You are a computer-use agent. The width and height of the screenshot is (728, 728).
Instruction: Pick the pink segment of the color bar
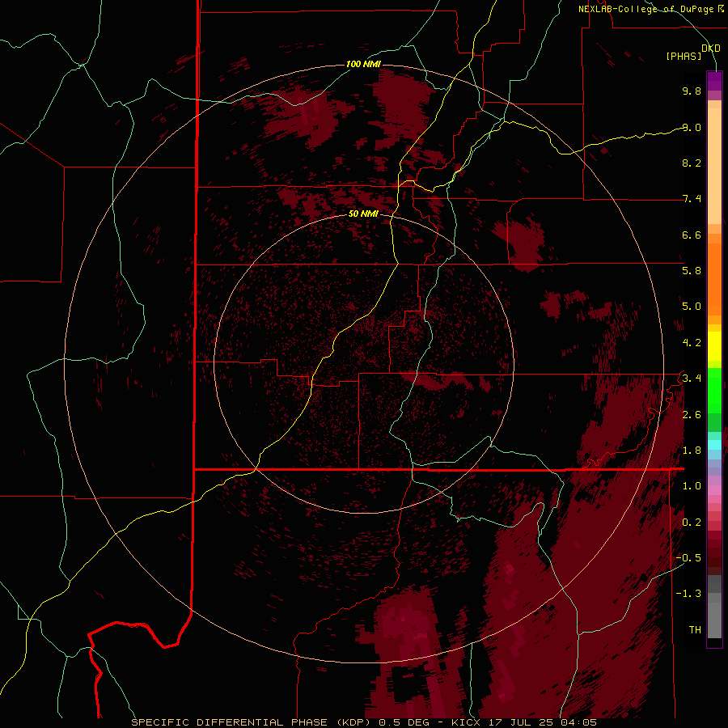coord(714,490)
